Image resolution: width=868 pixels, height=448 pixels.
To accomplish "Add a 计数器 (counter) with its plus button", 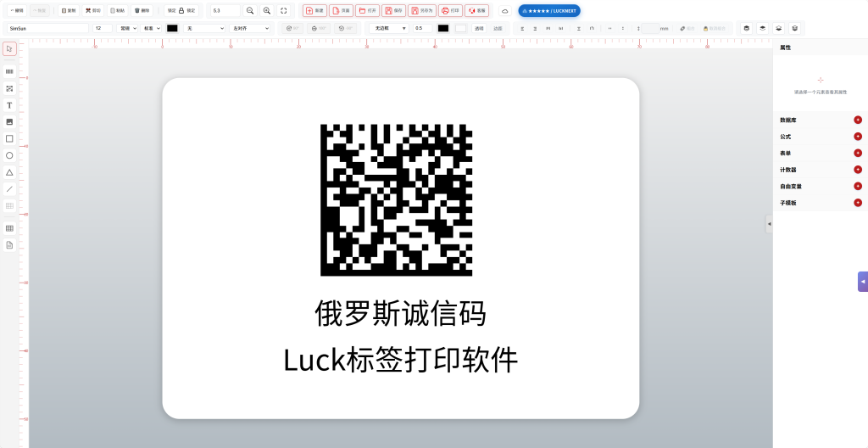I will pyautogui.click(x=858, y=170).
